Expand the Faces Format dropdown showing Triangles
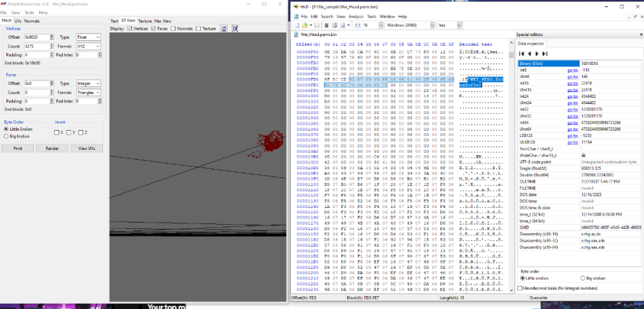The height and width of the screenshot is (309, 644). point(89,92)
